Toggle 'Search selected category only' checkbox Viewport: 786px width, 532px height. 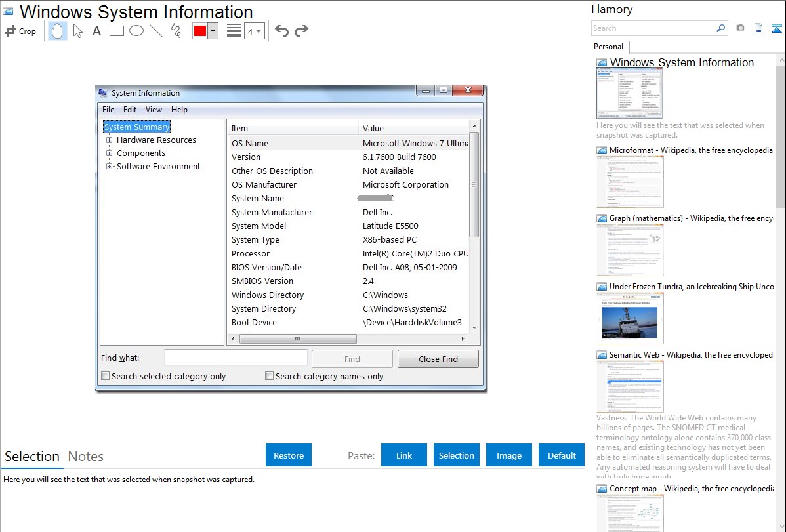pyautogui.click(x=106, y=376)
